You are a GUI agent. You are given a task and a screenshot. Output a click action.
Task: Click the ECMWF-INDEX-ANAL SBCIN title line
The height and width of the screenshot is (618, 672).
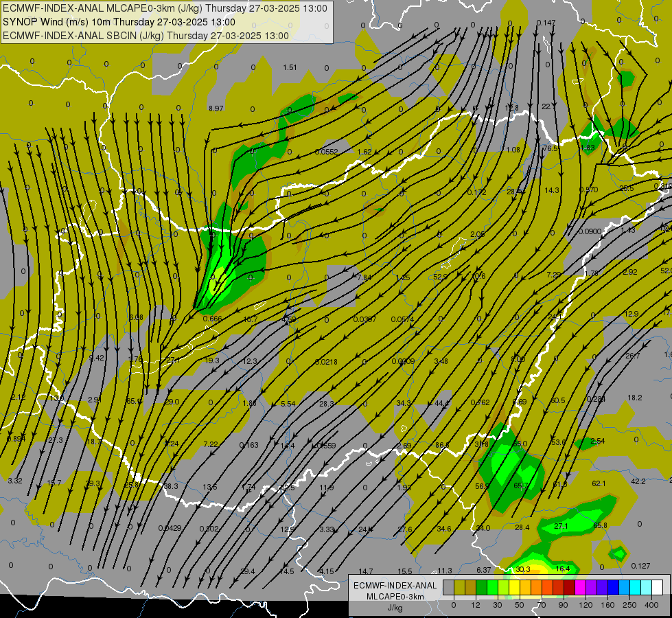coord(146,36)
